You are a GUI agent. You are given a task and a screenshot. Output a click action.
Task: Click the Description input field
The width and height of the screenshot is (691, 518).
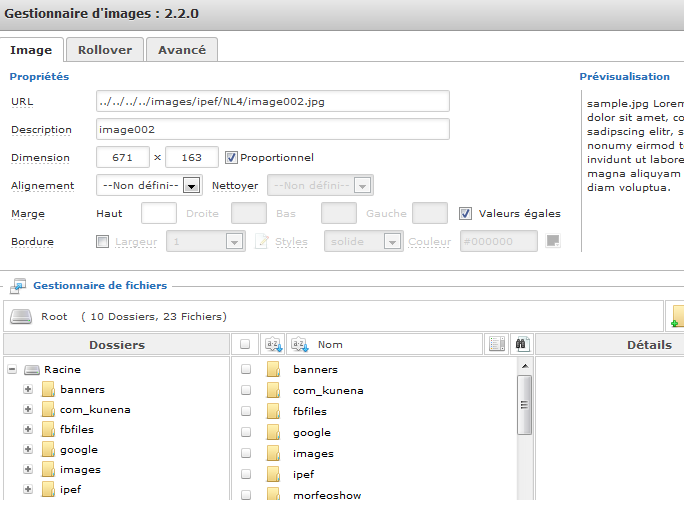273,130
